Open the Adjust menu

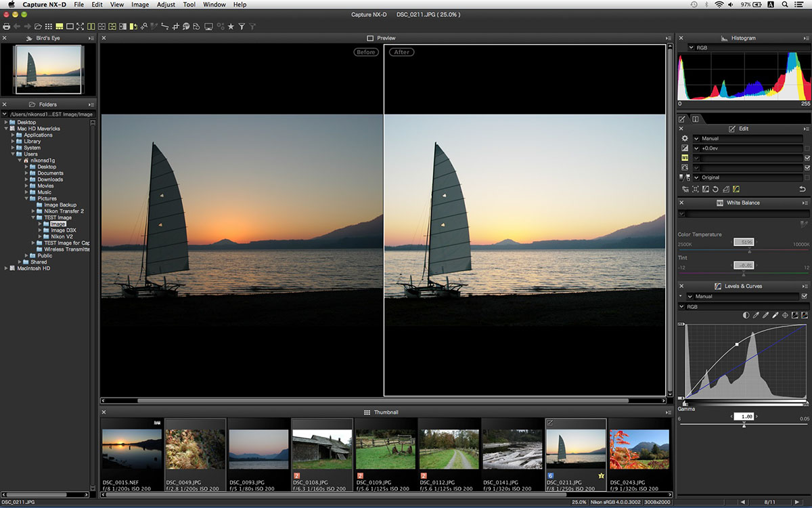point(165,4)
